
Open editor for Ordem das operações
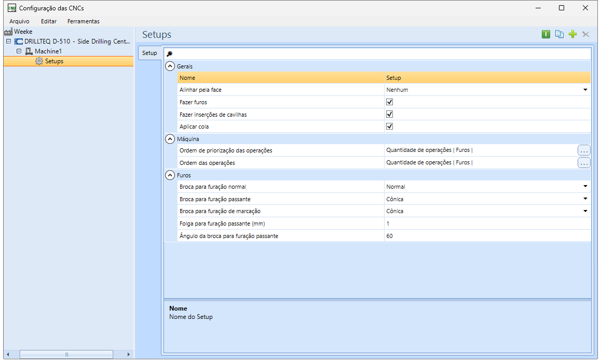click(x=584, y=163)
